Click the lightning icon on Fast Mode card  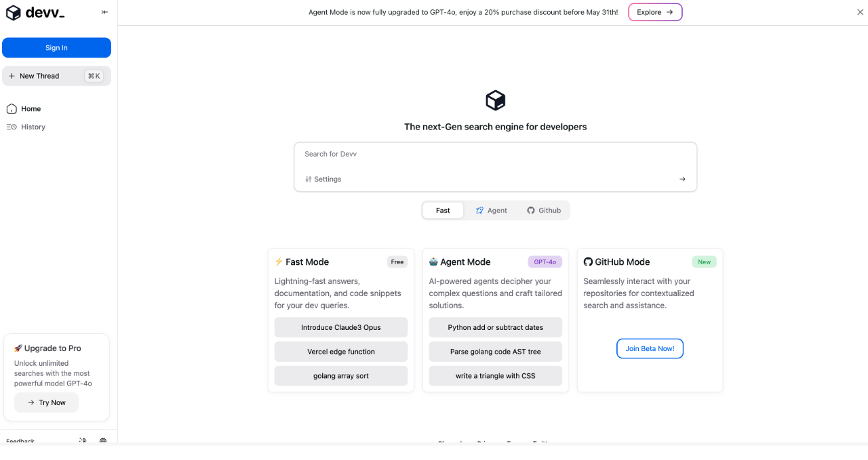coord(278,262)
